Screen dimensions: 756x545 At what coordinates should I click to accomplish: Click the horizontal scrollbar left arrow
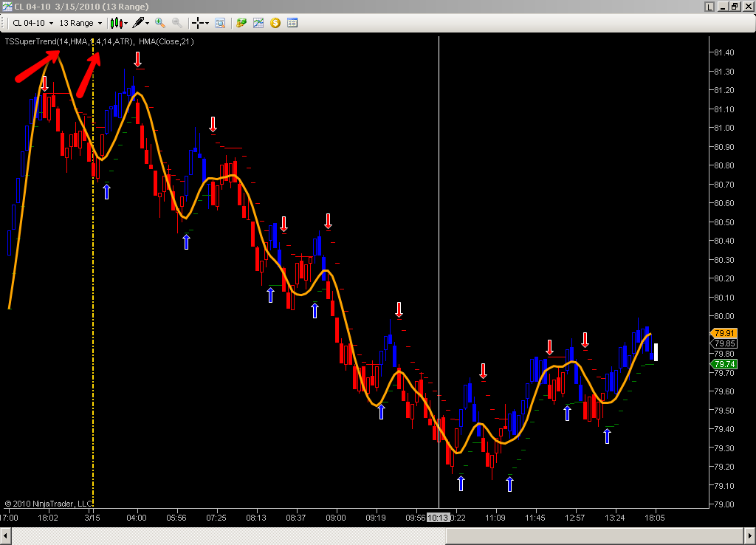(x=6, y=536)
